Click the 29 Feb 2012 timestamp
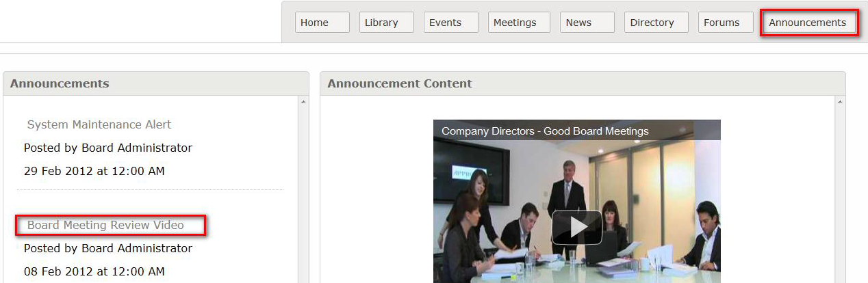Image resolution: width=868 pixels, height=283 pixels. click(94, 171)
